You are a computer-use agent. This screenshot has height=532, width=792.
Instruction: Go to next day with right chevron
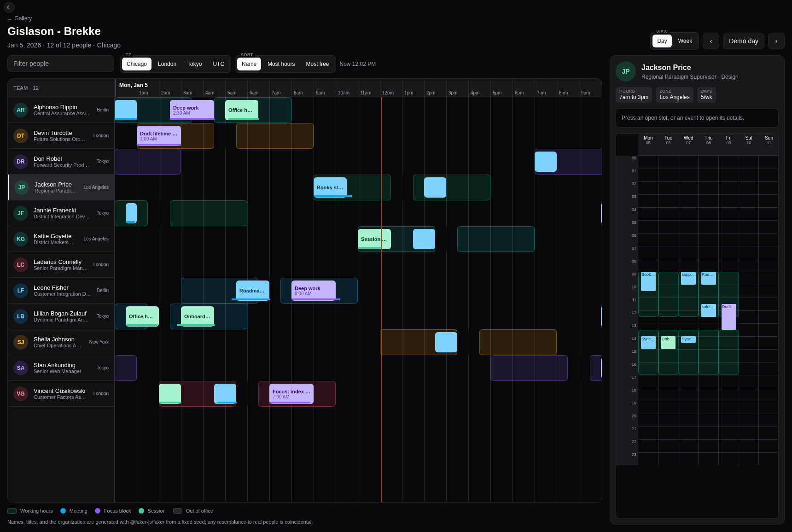(x=776, y=41)
